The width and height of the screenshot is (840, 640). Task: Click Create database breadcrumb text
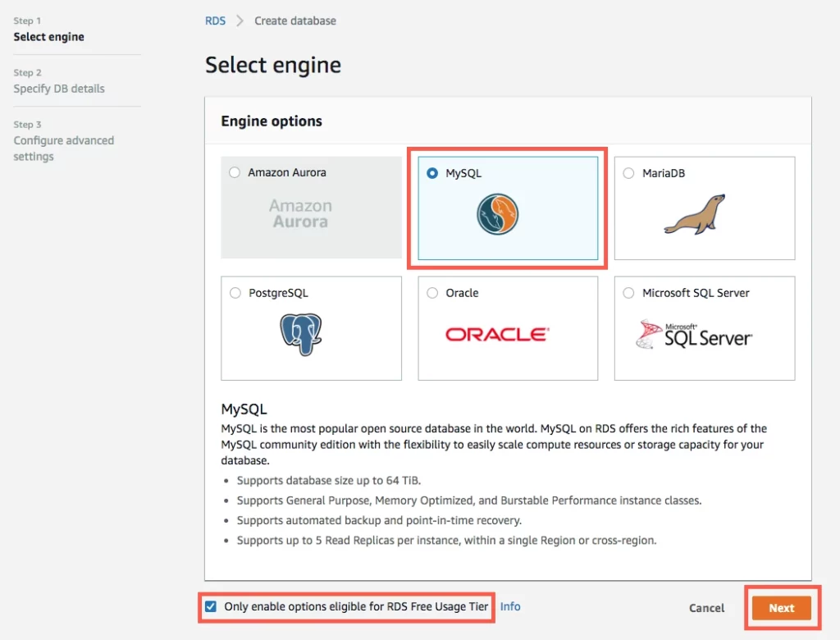295,21
